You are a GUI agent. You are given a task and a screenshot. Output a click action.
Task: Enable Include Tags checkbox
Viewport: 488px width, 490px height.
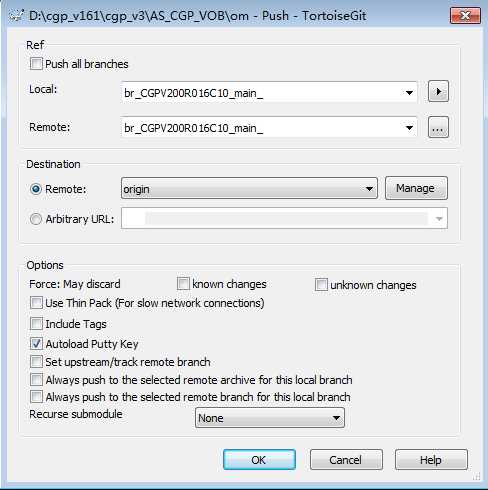click(x=36, y=324)
